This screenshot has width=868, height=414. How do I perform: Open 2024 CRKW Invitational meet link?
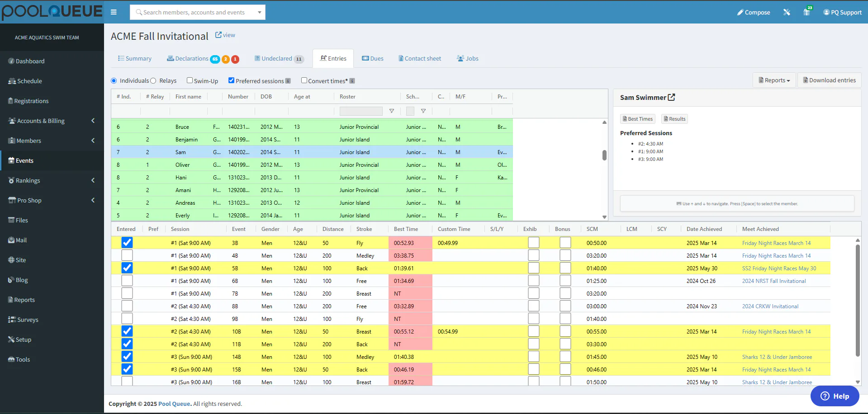[770, 306]
